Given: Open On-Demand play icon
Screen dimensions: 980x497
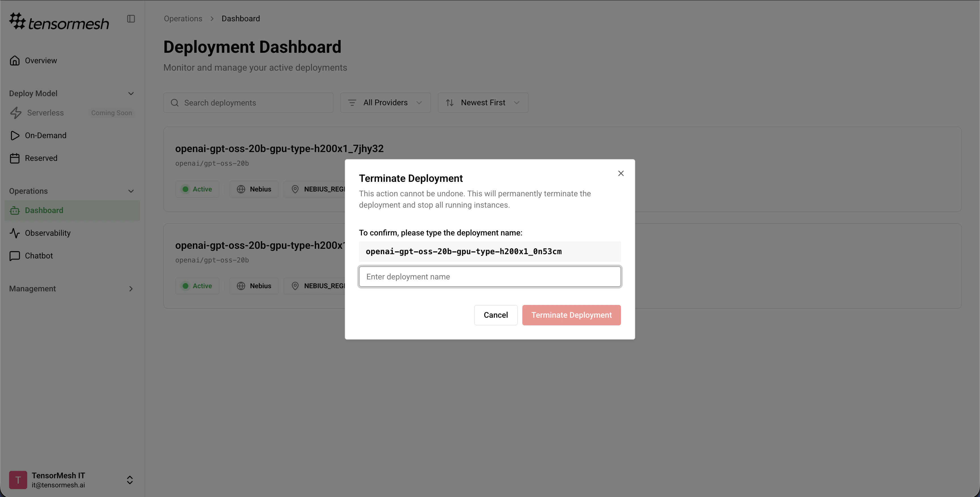Looking at the screenshot, I should (x=15, y=136).
